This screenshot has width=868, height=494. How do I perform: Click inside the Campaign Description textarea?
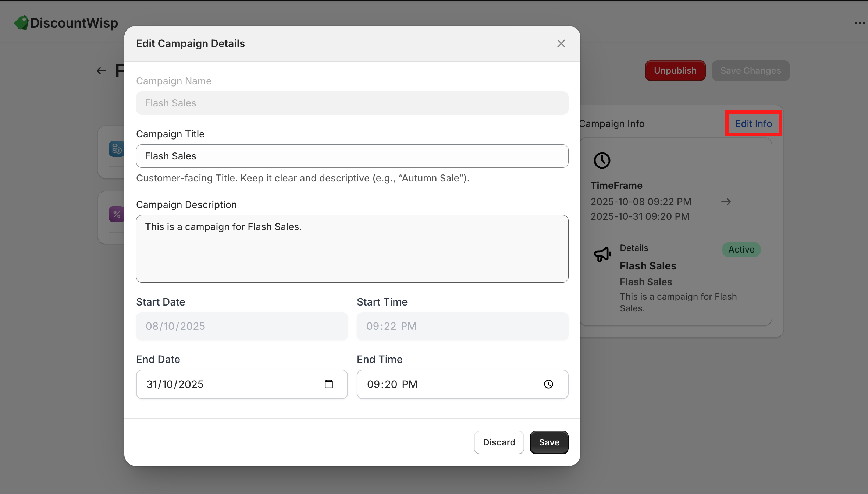coord(352,249)
